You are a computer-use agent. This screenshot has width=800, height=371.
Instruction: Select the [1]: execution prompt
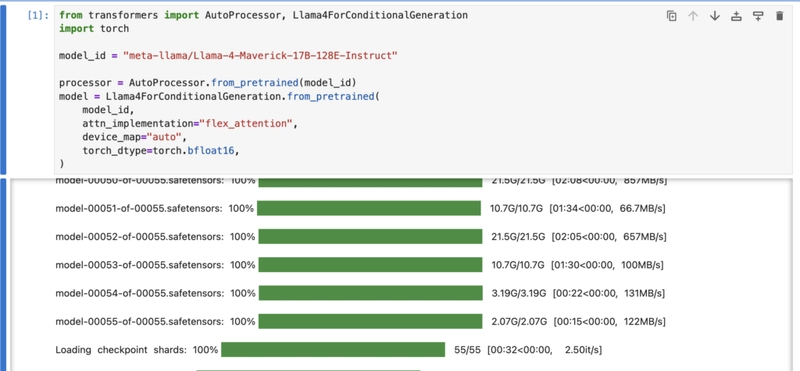pos(38,15)
